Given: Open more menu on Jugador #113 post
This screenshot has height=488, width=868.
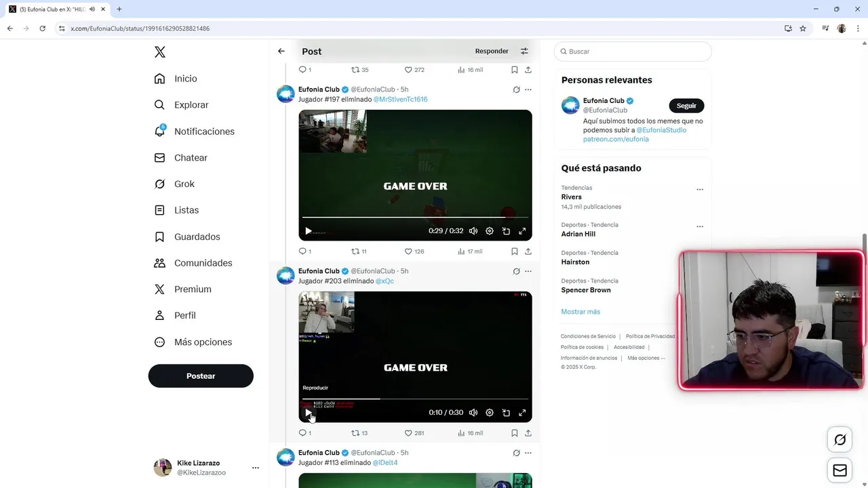Looking at the screenshot, I should [x=528, y=453].
